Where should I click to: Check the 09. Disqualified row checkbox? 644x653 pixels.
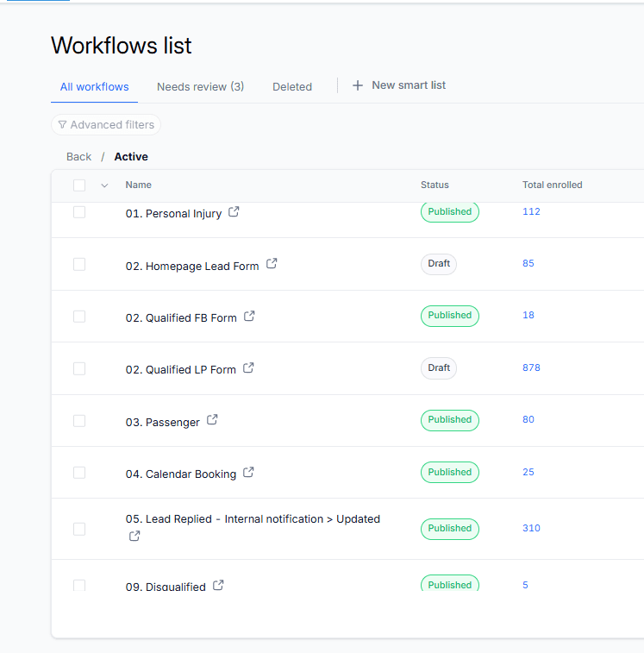[79, 585]
